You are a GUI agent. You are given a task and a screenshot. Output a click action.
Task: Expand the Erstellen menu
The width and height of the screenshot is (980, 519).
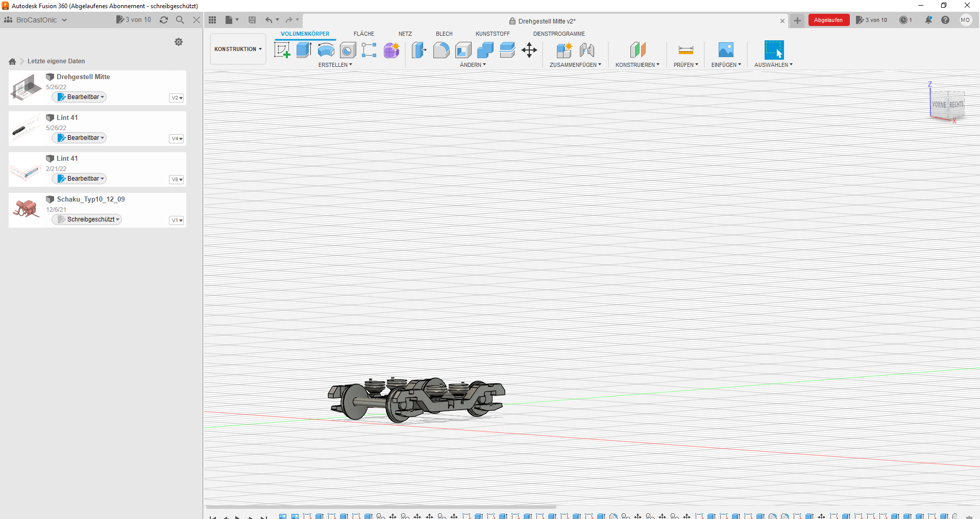[335, 65]
